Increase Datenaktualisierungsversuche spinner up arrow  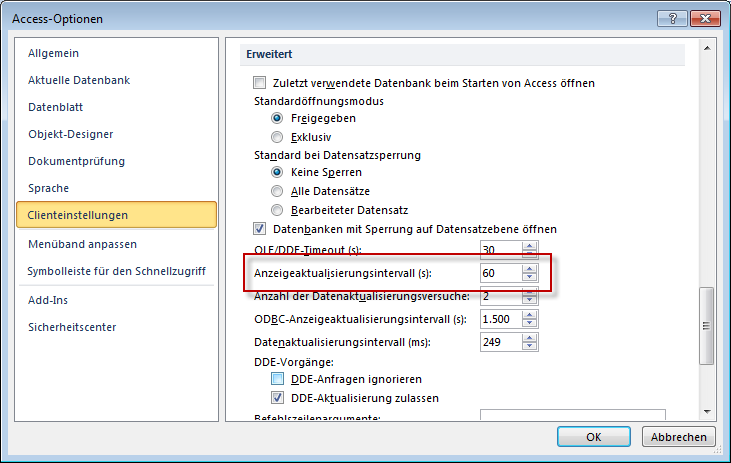(x=529, y=292)
